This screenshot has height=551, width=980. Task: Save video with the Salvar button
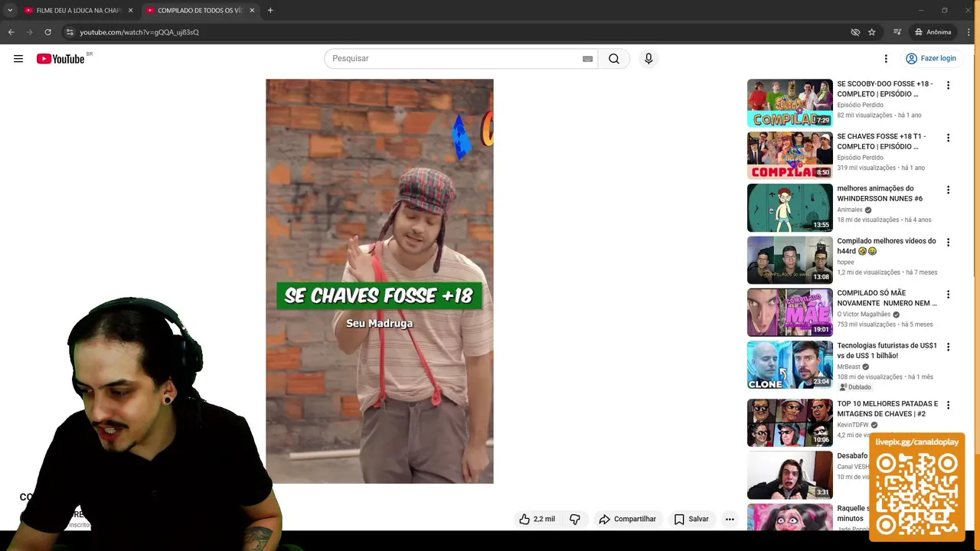point(691,519)
